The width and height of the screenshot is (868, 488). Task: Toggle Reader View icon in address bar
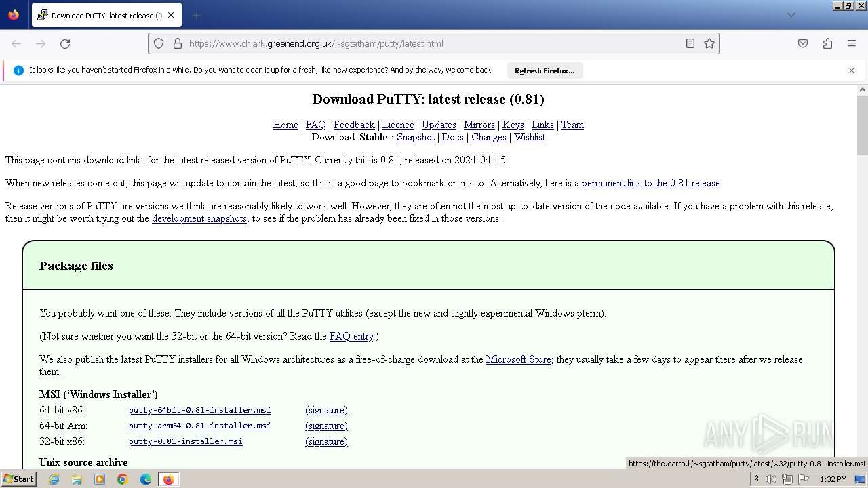(690, 43)
